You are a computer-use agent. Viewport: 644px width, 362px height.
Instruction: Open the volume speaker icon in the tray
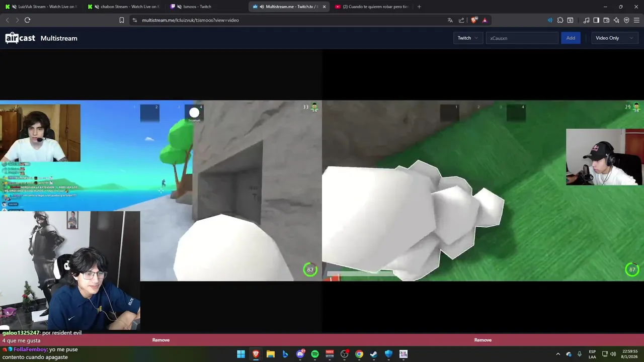click(x=613, y=354)
